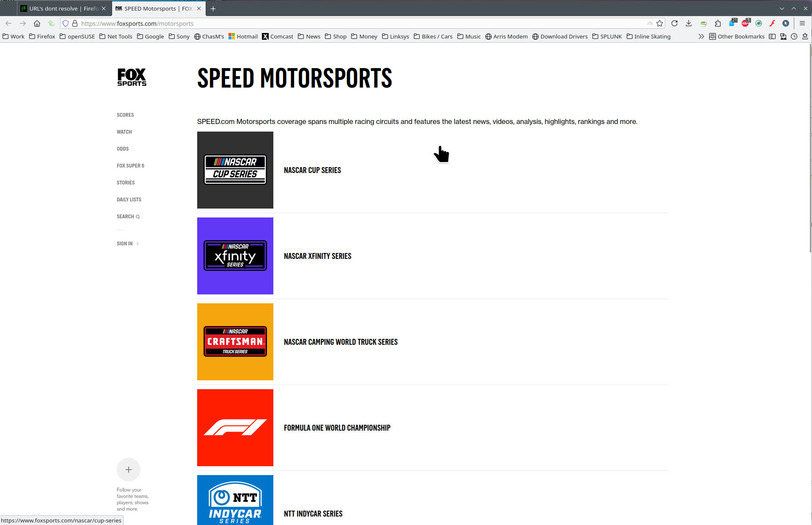This screenshot has height=525, width=812.
Task: Open the Ghostery extension showing 21
Action: pyautogui.click(x=732, y=23)
